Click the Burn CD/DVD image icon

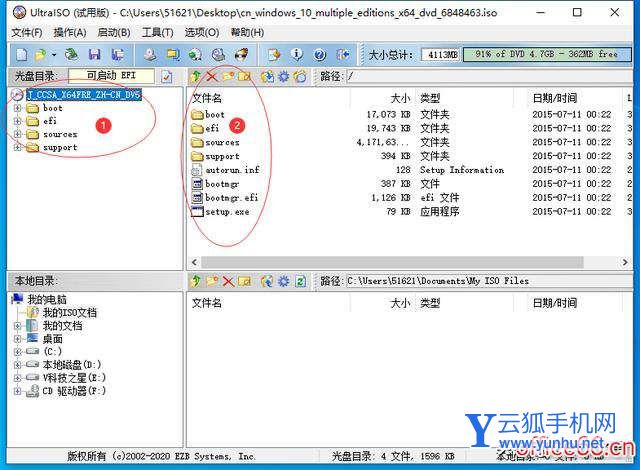tap(242, 54)
